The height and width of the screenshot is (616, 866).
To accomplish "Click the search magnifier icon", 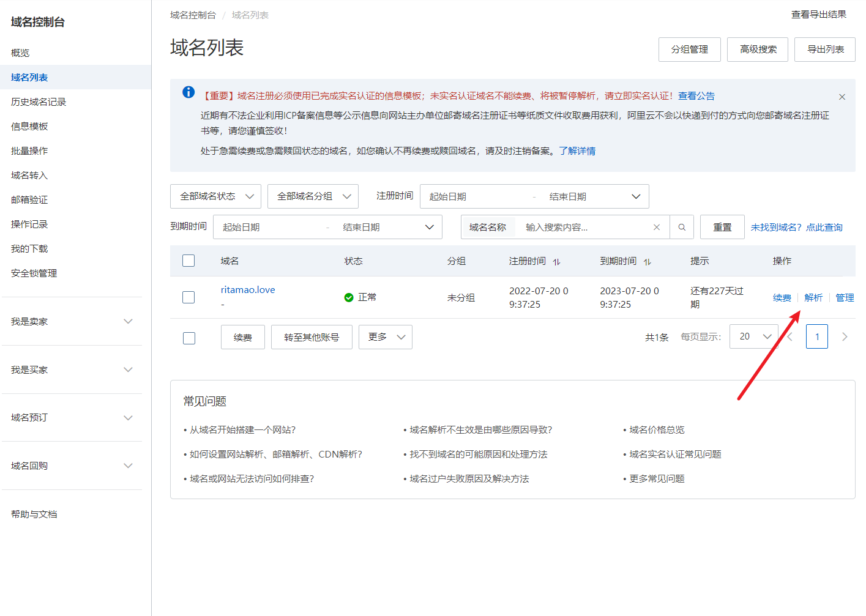I will pyautogui.click(x=682, y=227).
